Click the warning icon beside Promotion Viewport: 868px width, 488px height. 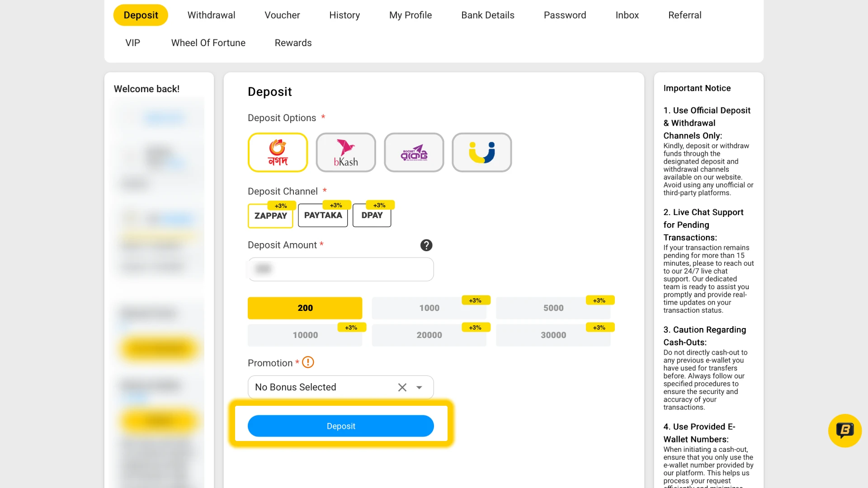tap(308, 362)
